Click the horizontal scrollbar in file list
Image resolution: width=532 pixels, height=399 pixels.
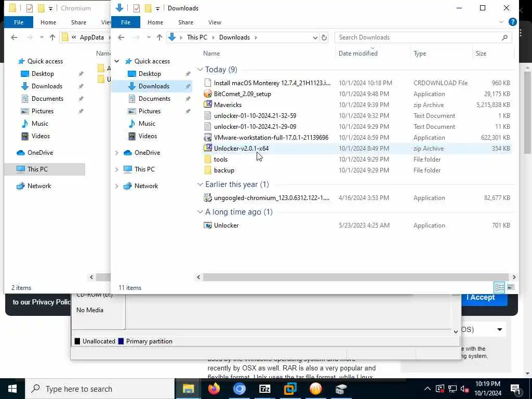click(x=355, y=277)
